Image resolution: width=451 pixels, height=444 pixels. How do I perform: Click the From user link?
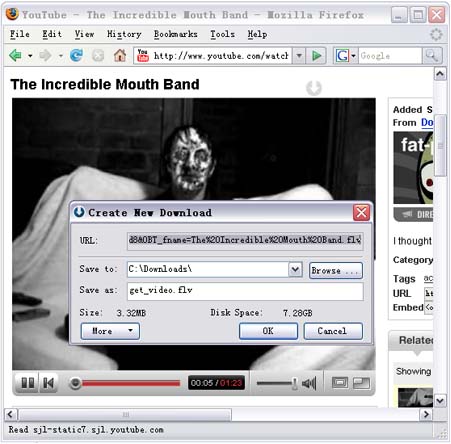(427, 123)
